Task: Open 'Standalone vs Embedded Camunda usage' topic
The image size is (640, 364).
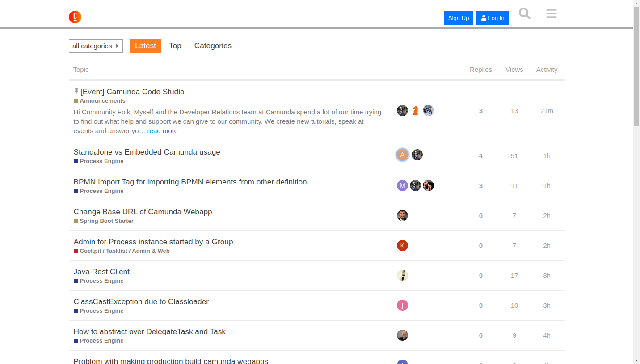Action: (x=147, y=152)
